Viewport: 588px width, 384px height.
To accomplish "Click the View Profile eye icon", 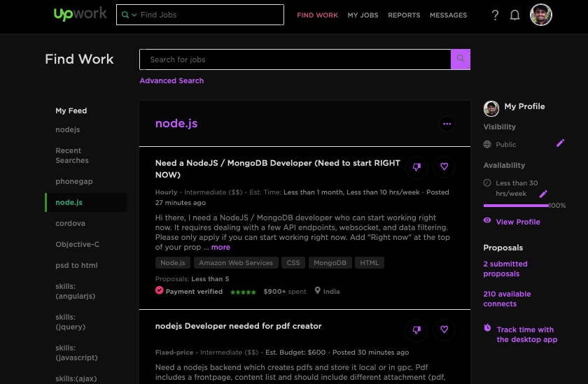I will click(487, 220).
